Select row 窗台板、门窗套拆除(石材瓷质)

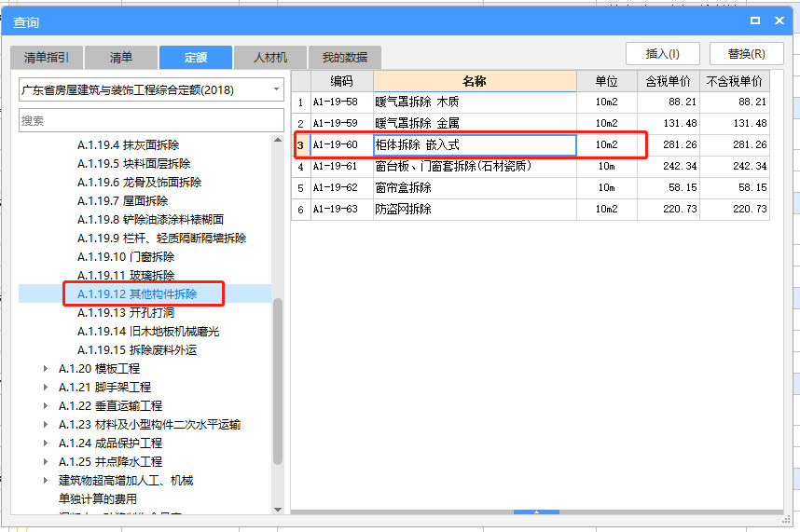(531, 166)
